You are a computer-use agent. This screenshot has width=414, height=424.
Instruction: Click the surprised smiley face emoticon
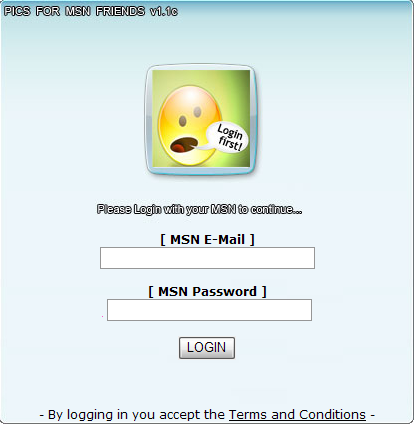(x=189, y=126)
